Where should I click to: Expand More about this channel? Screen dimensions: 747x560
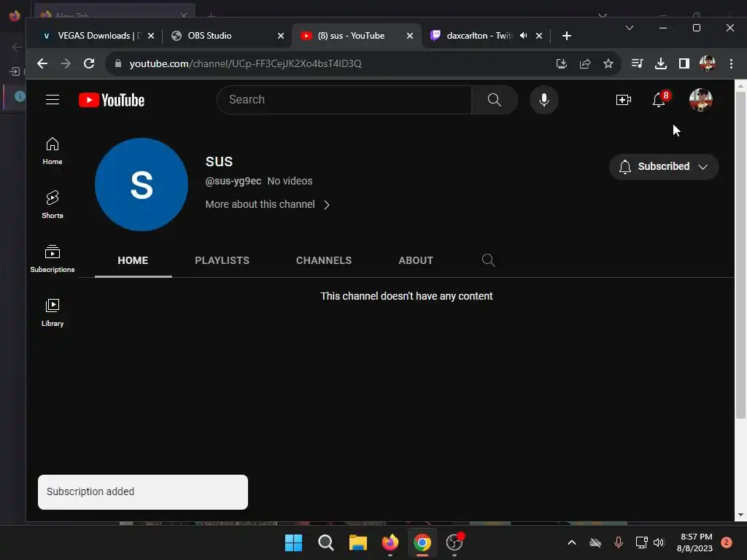coord(268,204)
